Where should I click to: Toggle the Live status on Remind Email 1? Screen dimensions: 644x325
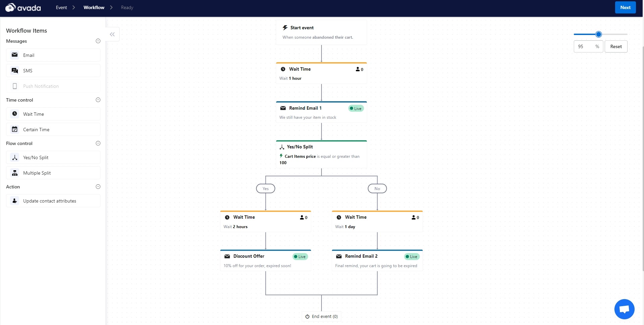pos(356,108)
